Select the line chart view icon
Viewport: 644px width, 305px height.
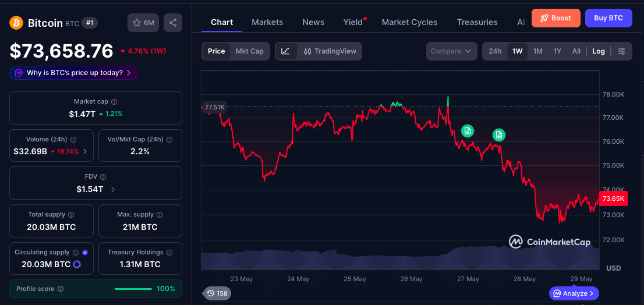285,51
